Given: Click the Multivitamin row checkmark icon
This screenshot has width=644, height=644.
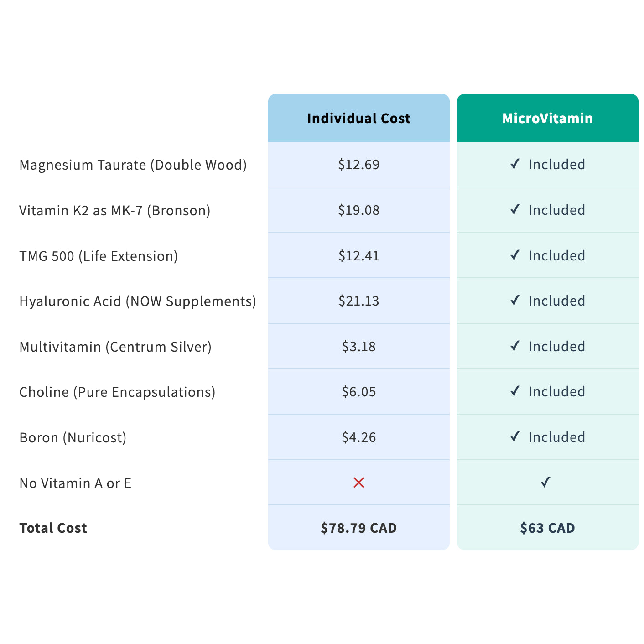Looking at the screenshot, I should pos(515,346).
